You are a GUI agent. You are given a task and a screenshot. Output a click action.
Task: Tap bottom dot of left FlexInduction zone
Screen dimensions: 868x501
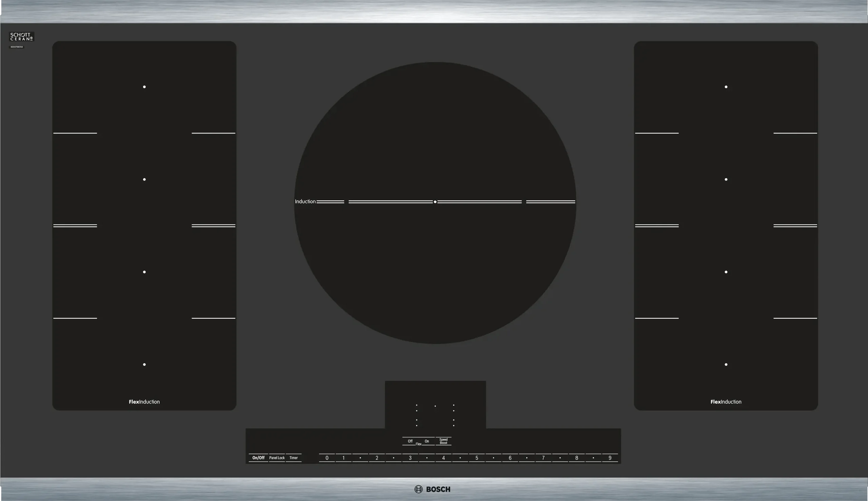tap(144, 364)
